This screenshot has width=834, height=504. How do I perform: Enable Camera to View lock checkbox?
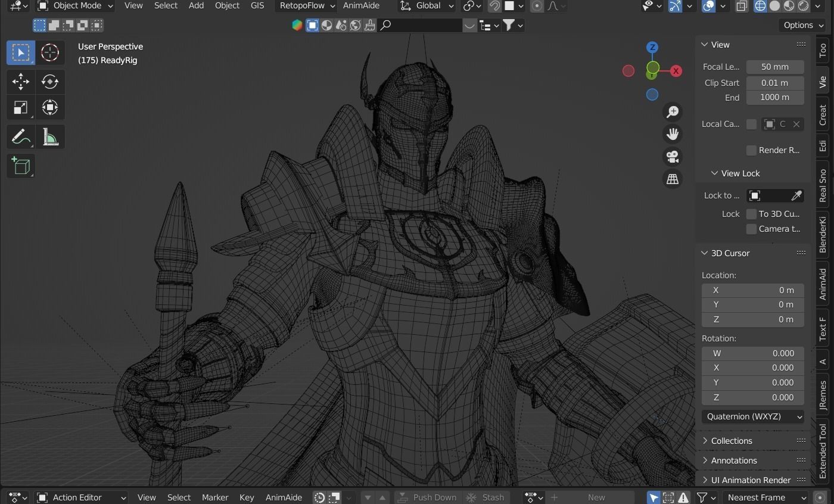751,229
